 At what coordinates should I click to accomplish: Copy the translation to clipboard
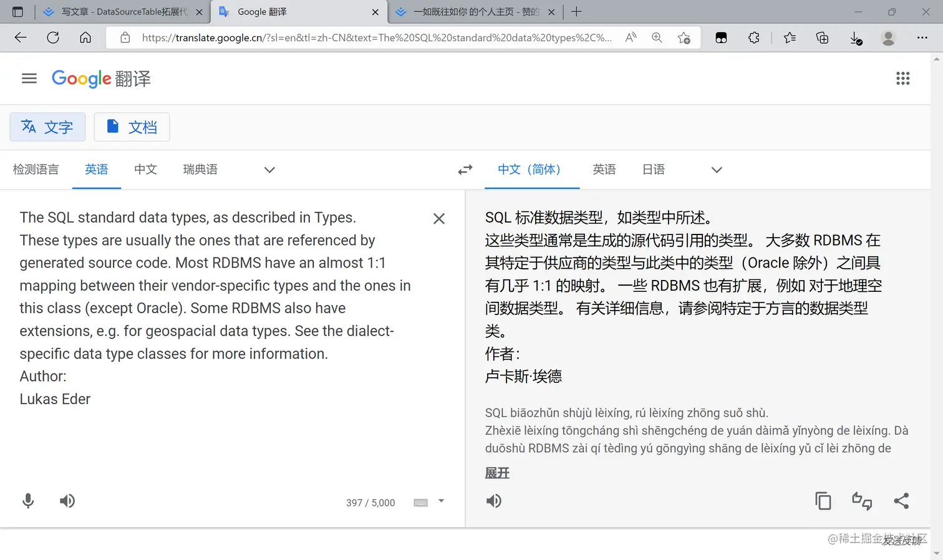[x=823, y=501]
